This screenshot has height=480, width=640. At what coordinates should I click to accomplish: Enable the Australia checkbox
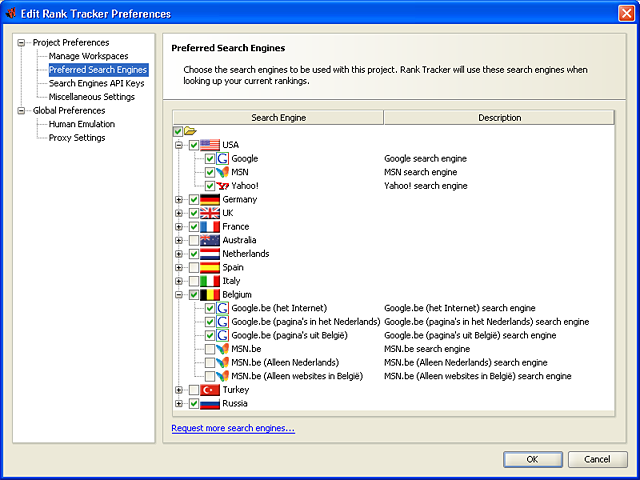point(194,240)
